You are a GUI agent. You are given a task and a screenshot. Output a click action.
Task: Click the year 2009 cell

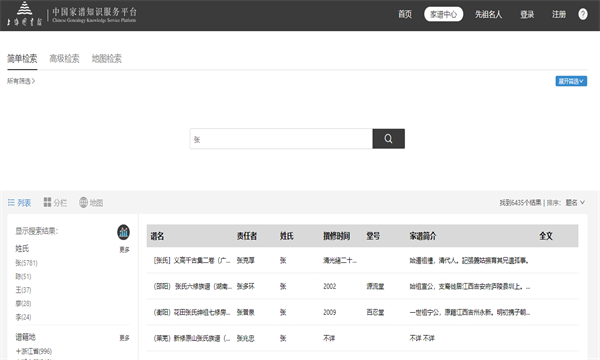(x=329, y=313)
